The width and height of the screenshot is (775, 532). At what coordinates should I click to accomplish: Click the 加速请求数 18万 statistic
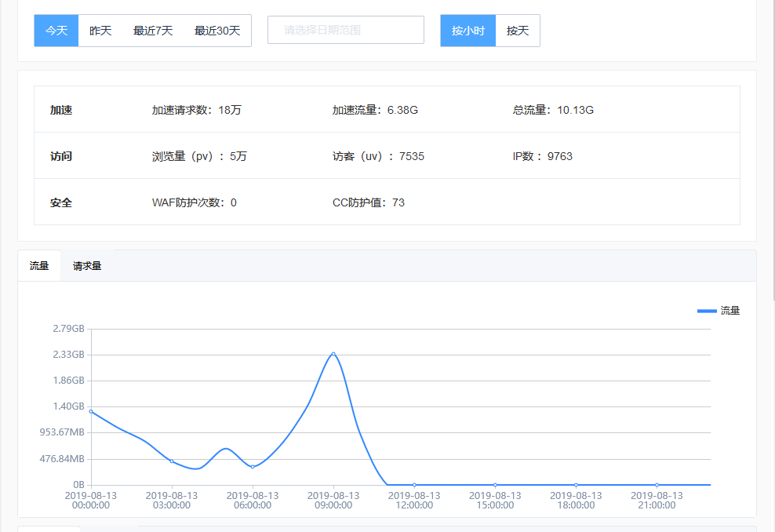tap(196, 110)
